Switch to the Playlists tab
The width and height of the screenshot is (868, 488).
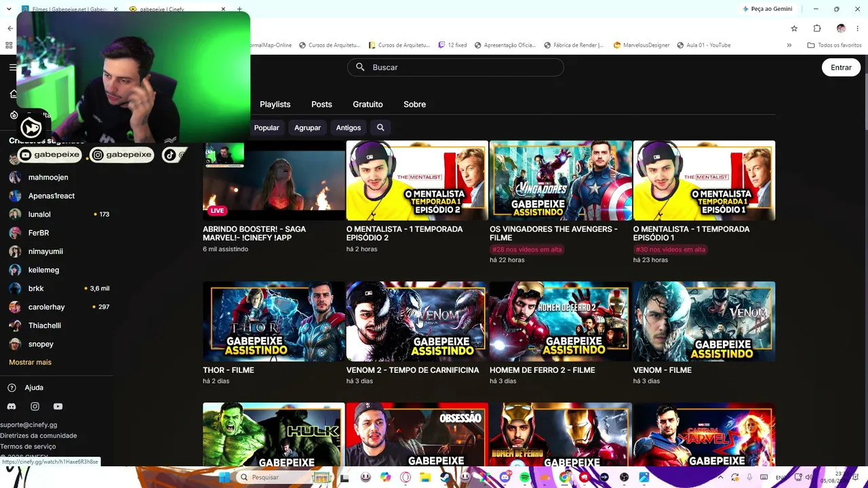(x=275, y=104)
